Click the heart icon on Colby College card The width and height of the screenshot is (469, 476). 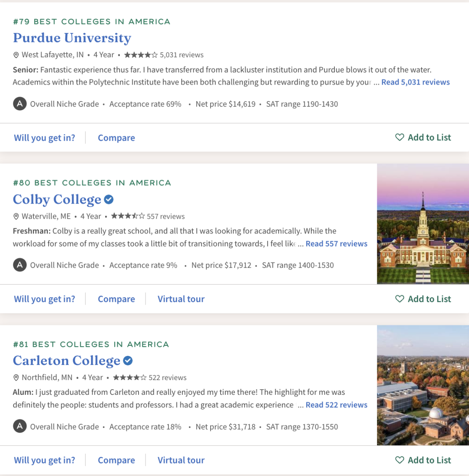pyautogui.click(x=400, y=299)
